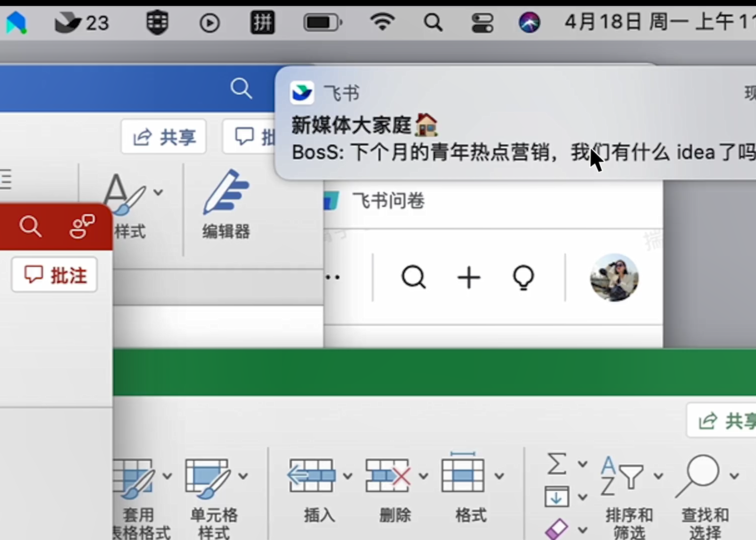Click the plus icon in Feishu toolbar
756x540 pixels.
click(x=468, y=277)
